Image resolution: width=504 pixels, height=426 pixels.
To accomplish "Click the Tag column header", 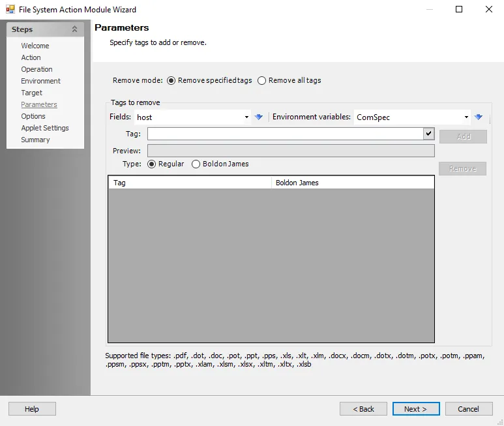I will [190, 183].
